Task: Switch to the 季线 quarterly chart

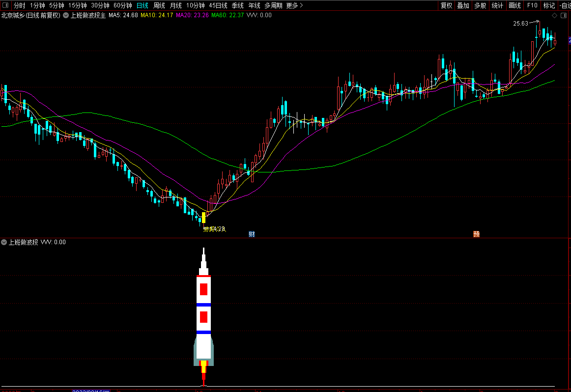Action: pyautogui.click(x=238, y=5)
